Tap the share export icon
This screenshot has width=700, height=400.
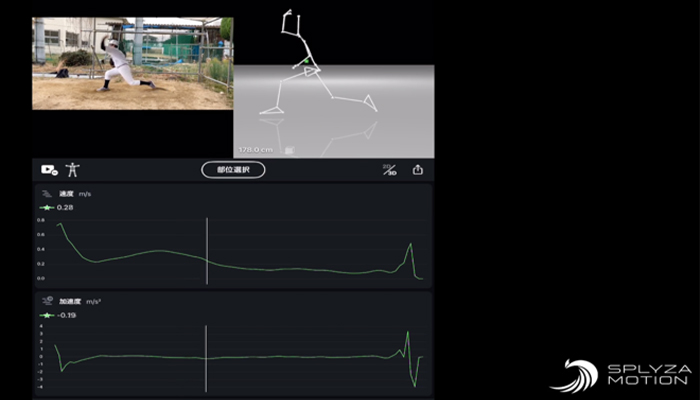tap(417, 170)
